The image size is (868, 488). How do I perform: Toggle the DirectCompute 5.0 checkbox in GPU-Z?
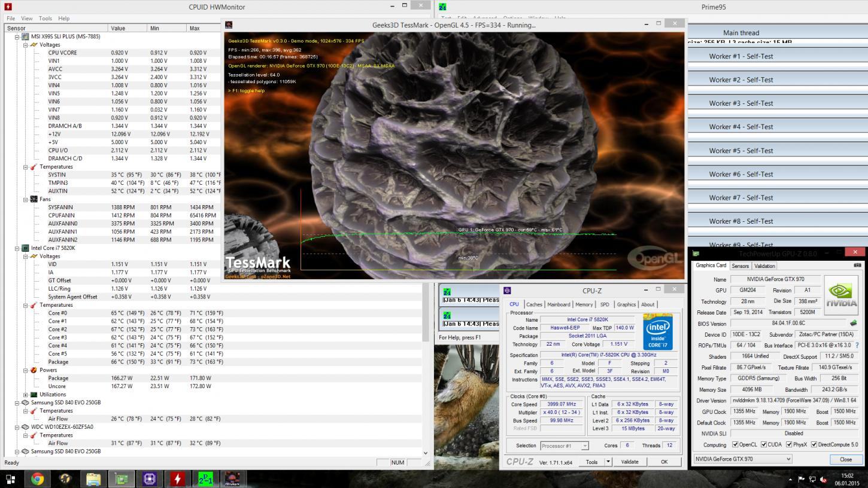point(814,444)
